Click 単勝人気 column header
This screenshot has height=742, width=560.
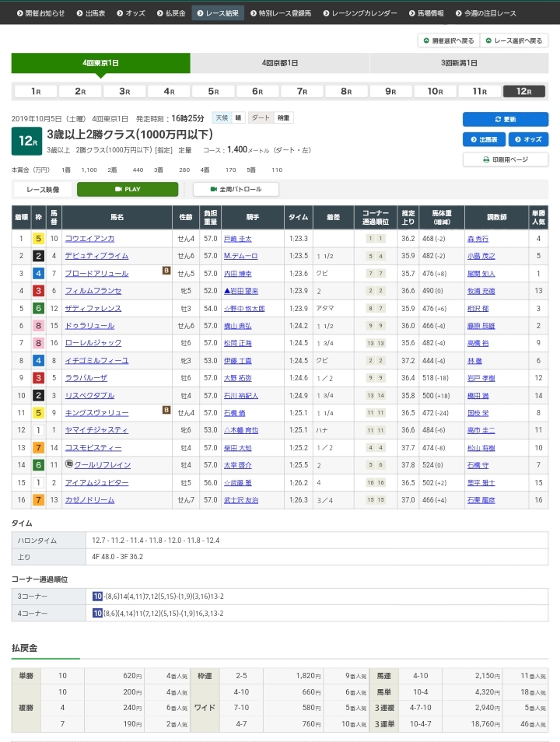click(x=538, y=217)
